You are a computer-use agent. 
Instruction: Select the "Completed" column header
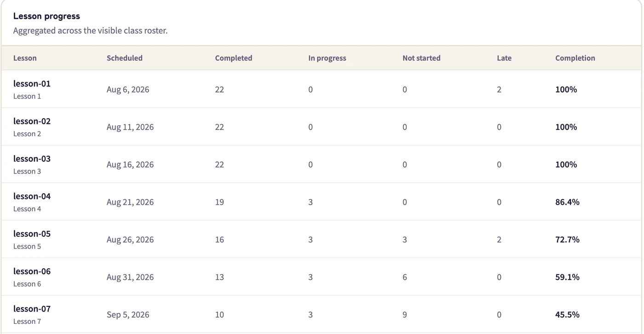(234, 58)
